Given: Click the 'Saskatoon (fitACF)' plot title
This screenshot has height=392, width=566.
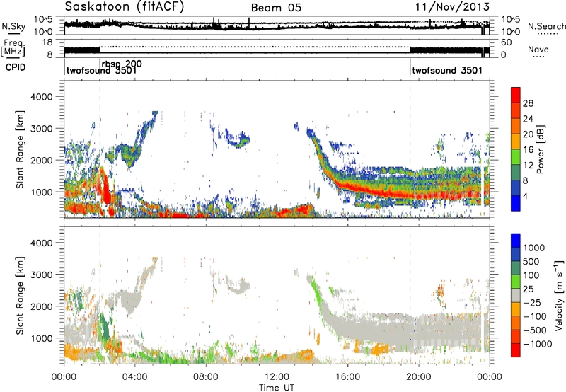Looking at the screenshot, I should click(x=125, y=7).
